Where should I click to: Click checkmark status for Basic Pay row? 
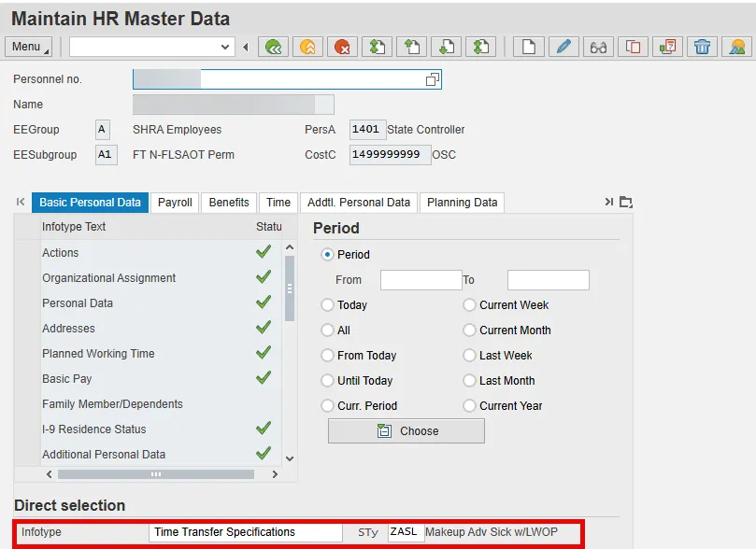(264, 378)
